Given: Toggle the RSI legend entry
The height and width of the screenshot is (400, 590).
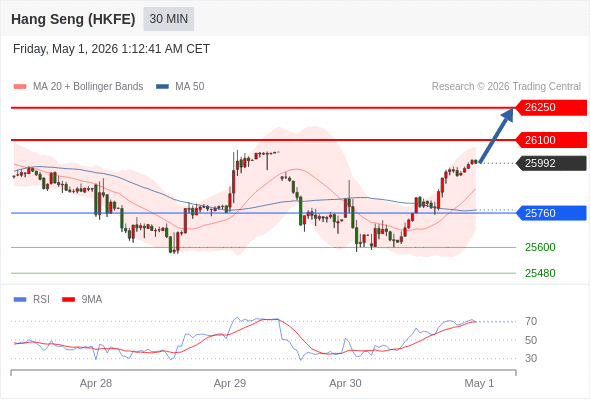Looking at the screenshot, I should pyautogui.click(x=32, y=300).
